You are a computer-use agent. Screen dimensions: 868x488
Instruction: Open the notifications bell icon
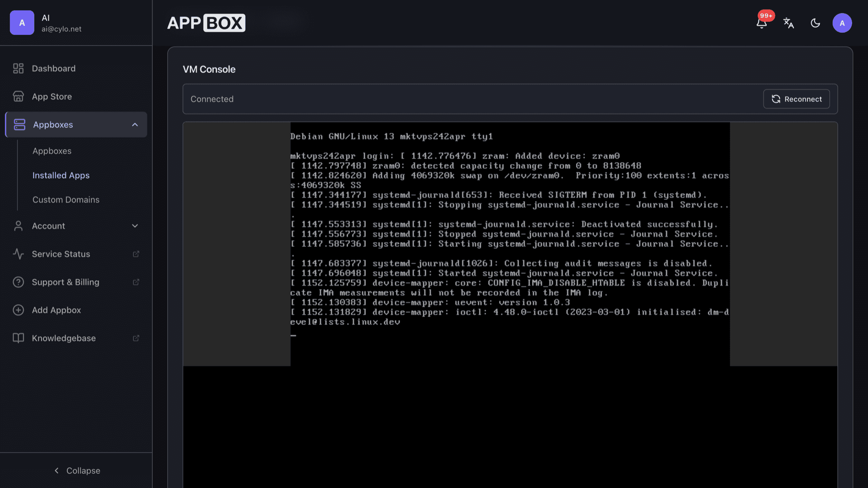(761, 23)
